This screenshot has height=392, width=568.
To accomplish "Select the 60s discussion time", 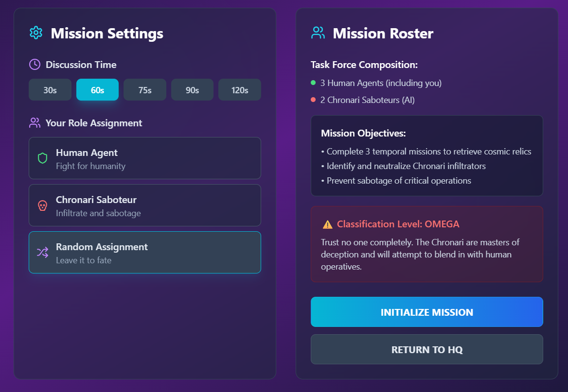I will click(97, 90).
